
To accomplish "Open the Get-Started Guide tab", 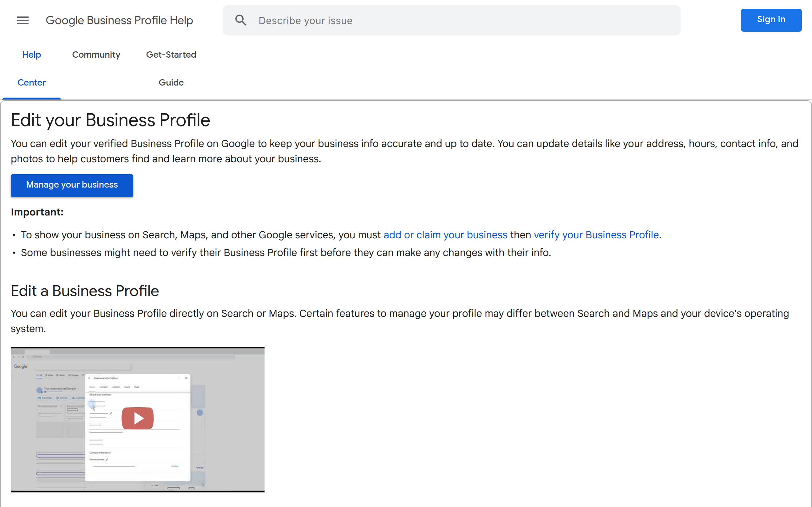I will 171,68.
